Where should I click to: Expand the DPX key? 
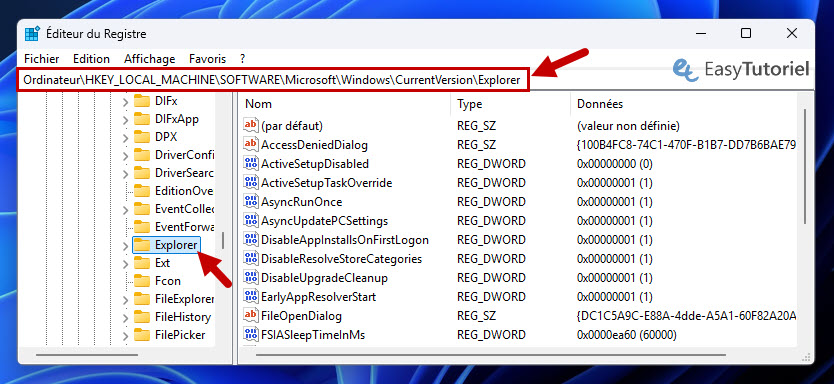click(126, 137)
